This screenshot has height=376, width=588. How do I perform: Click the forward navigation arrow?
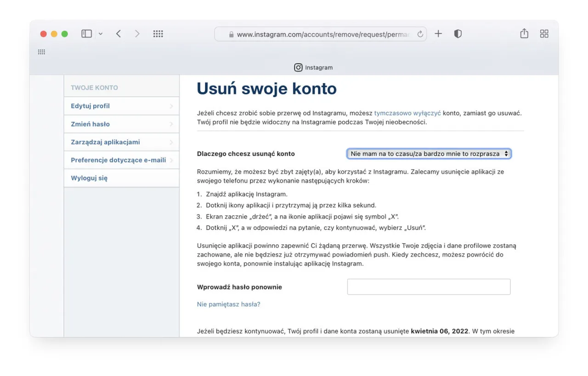(x=137, y=34)
